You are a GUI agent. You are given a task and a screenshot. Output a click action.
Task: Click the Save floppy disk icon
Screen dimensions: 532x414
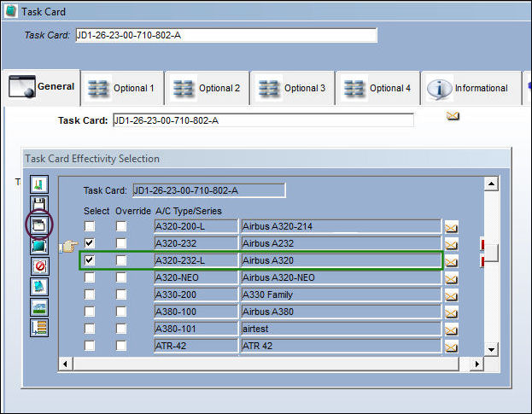pyautogui.click(x=39, y=205)
